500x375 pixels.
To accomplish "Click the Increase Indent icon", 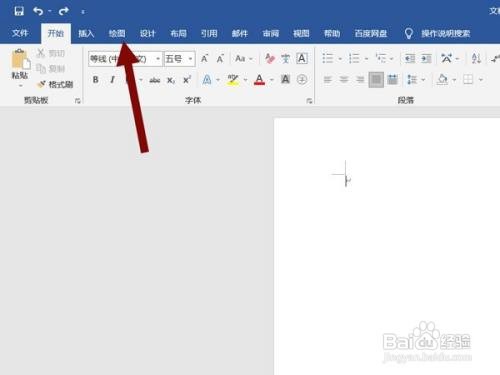I will coord(426,59).
